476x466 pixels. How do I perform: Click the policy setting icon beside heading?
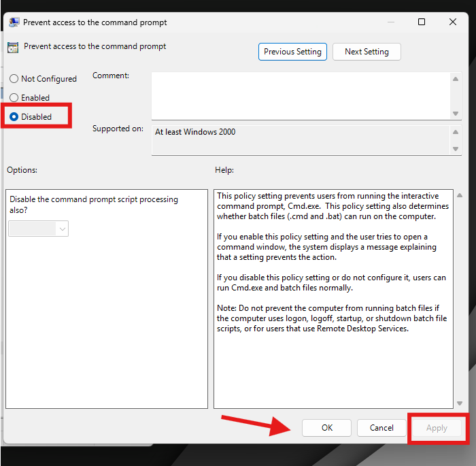click(13, 47)
